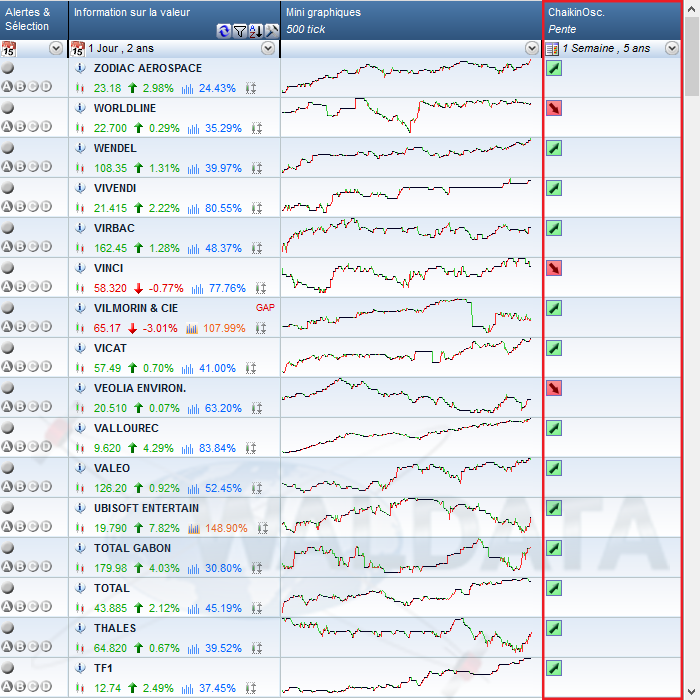Open the VILMORIN & CIE stock name
This screenshot has height=700, width=700.
coord(136,308)
